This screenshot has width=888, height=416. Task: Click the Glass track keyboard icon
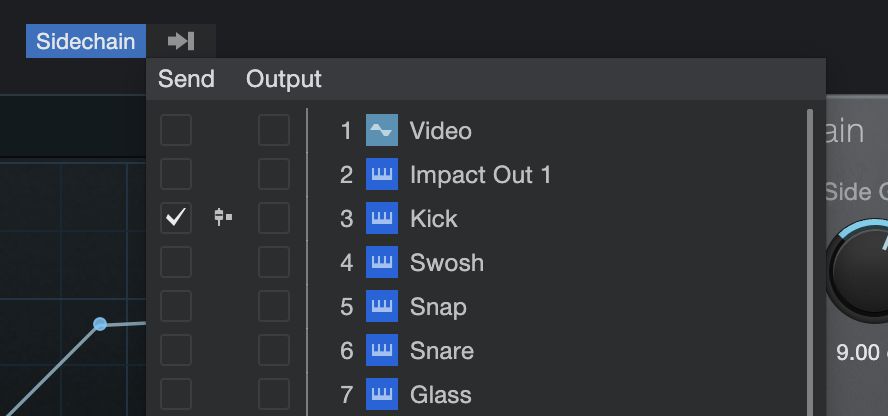(x=382, y=394)
